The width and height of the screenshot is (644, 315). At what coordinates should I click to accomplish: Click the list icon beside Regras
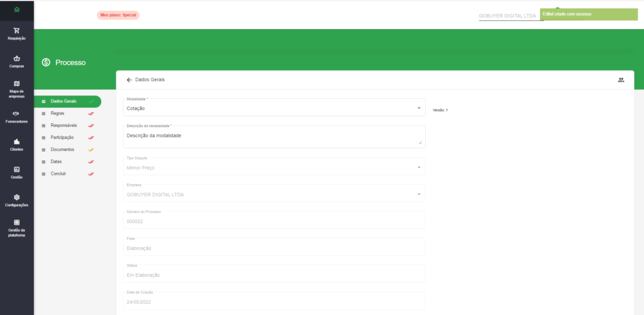click(x=43, y=113)
